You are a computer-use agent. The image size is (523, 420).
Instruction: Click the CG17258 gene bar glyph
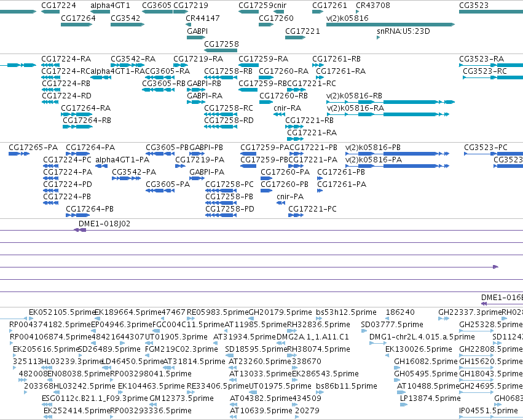221,50
